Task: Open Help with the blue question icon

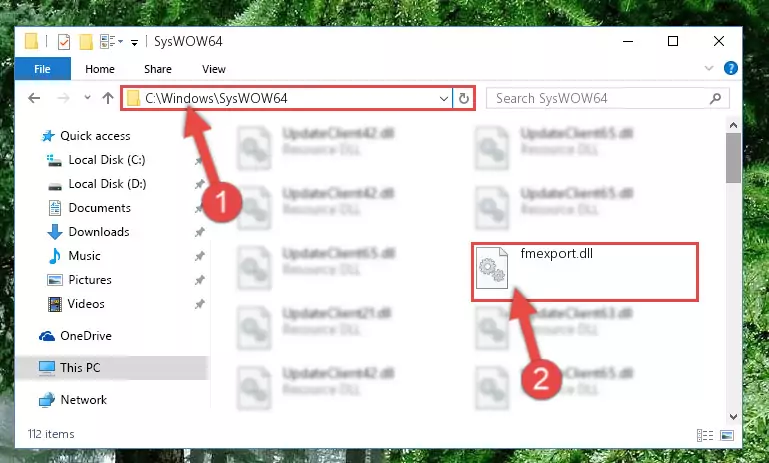Action: pyautogui.click(x=730, y=68)
